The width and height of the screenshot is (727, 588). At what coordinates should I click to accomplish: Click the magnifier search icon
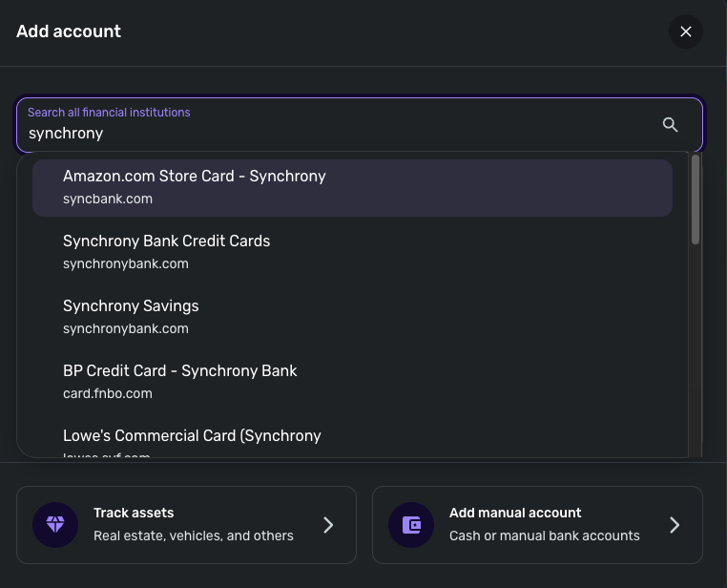click(670, 125)
